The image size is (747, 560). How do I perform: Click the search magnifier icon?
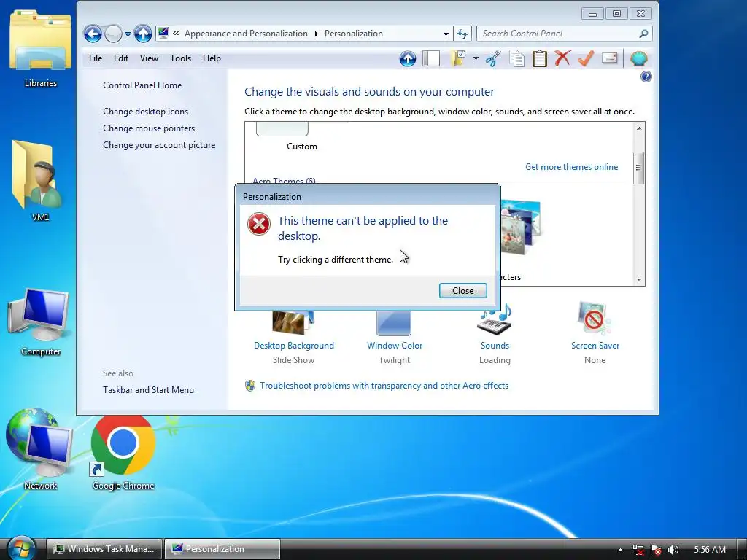(x=643, y=34)
